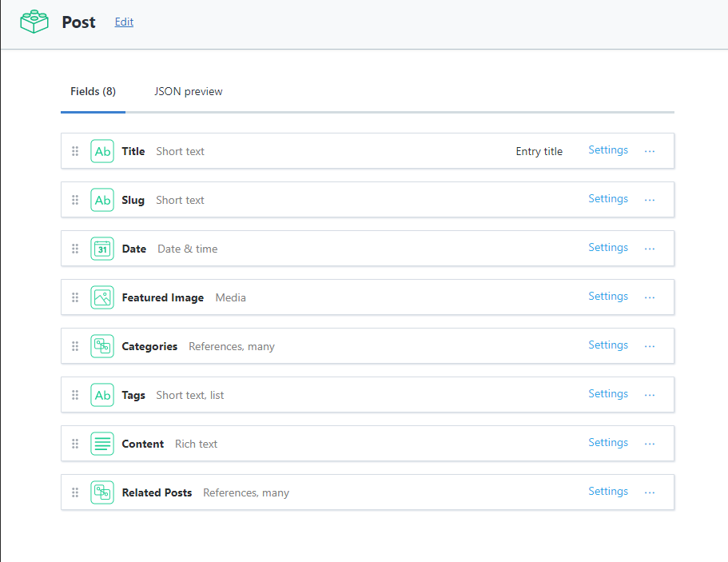The image size is (728, 562).
Task: Select the short text icon next to Tags
Action: coord(102,394)
